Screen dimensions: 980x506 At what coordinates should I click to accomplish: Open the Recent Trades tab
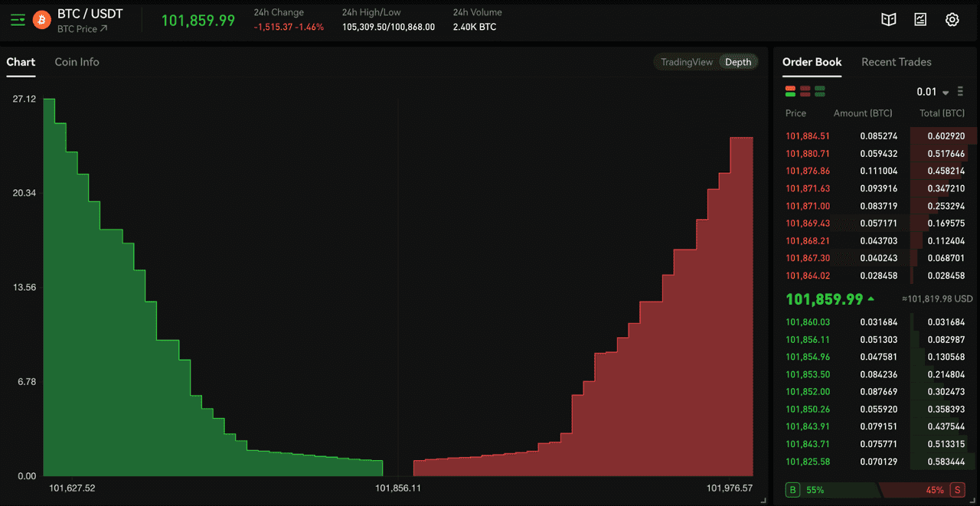897,62
